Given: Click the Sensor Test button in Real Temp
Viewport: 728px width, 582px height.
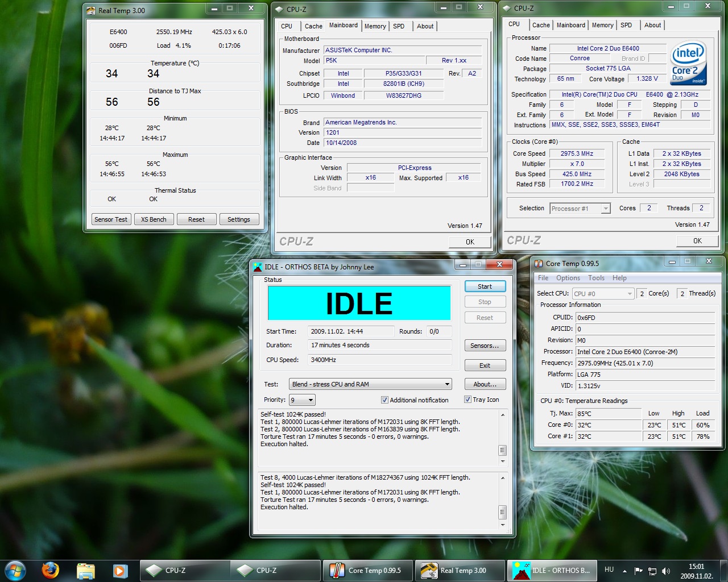Looking at the screenshot, I should (111, 219).
